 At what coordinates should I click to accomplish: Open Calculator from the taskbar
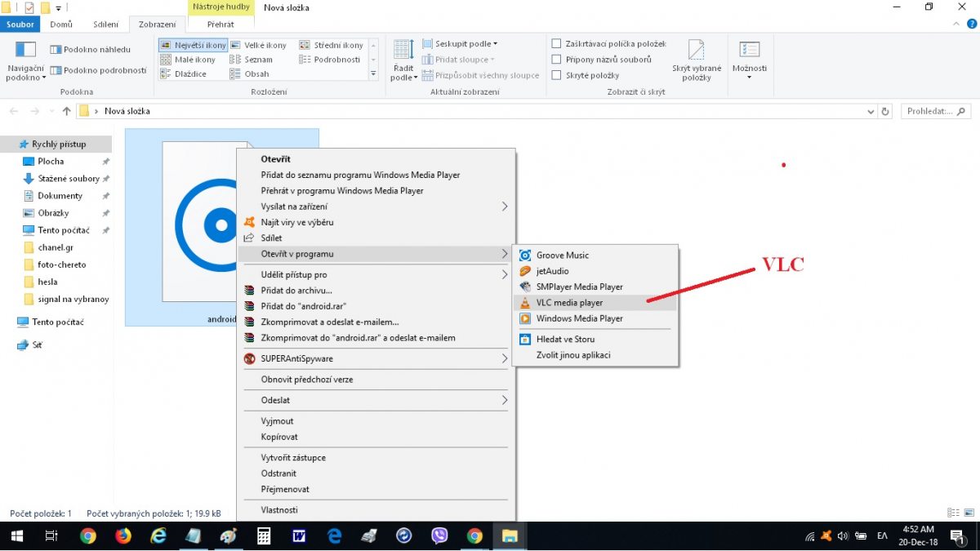pyautogui.click(x=264, y=536)
